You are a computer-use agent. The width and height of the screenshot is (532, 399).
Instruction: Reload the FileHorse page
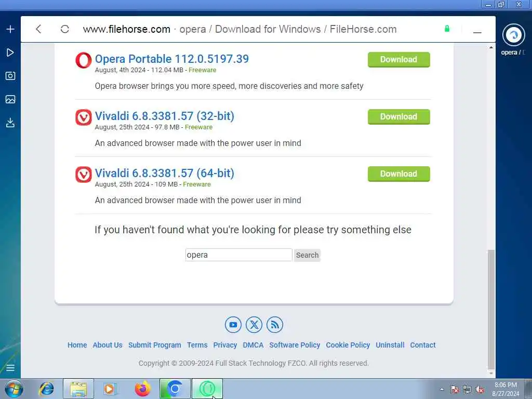[65, 29]
